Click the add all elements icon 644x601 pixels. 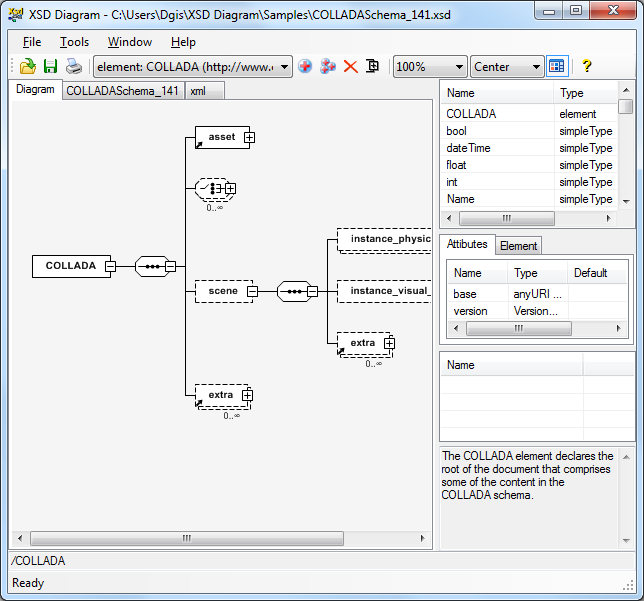tap(328, 67)
